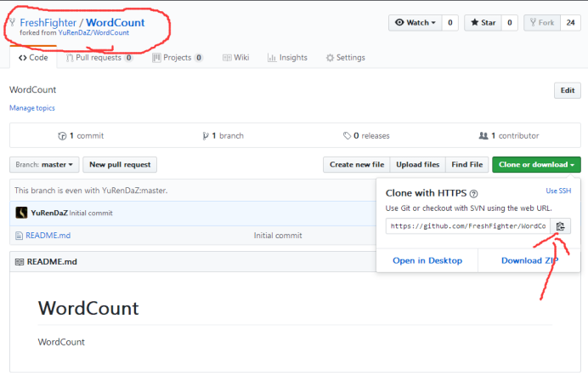Expand the Branch: master dropdown
Image resolution: width=588 pixels, height=376 pixels.
point(44,165)
